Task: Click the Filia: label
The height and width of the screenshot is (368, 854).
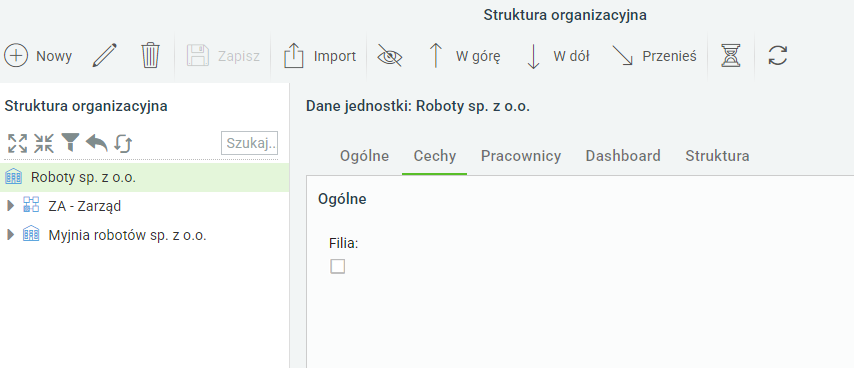Action: coord(344,243)
